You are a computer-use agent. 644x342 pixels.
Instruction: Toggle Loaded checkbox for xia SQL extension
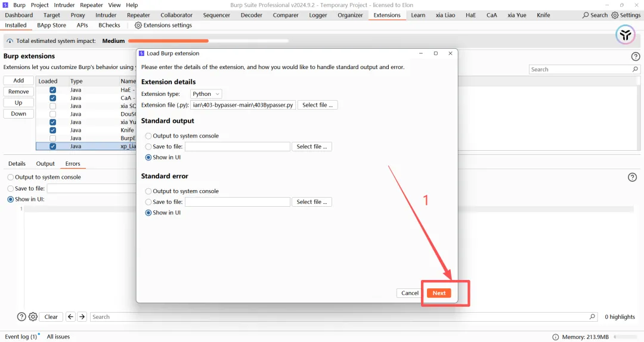(x=52, y=106)
